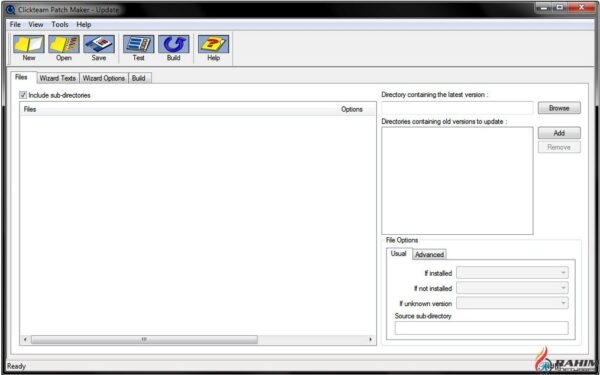This screenshot has width=600, height=375.
Task: Open the Help menu in menu bar
Action: click(84, 24)
